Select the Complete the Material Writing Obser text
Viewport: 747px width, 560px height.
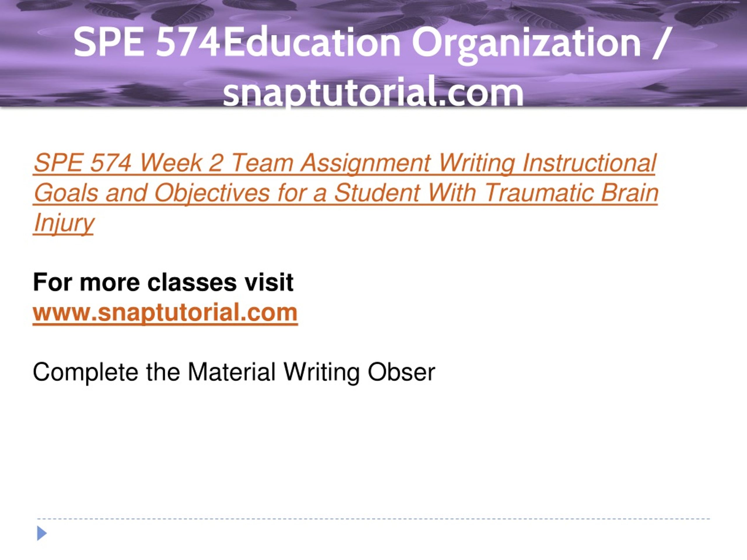234,372
